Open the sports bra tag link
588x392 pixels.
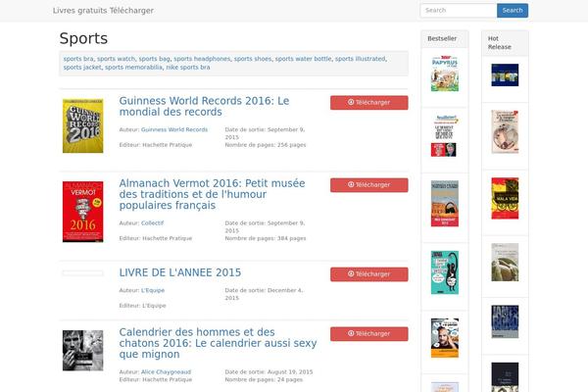tap(78, 59)
